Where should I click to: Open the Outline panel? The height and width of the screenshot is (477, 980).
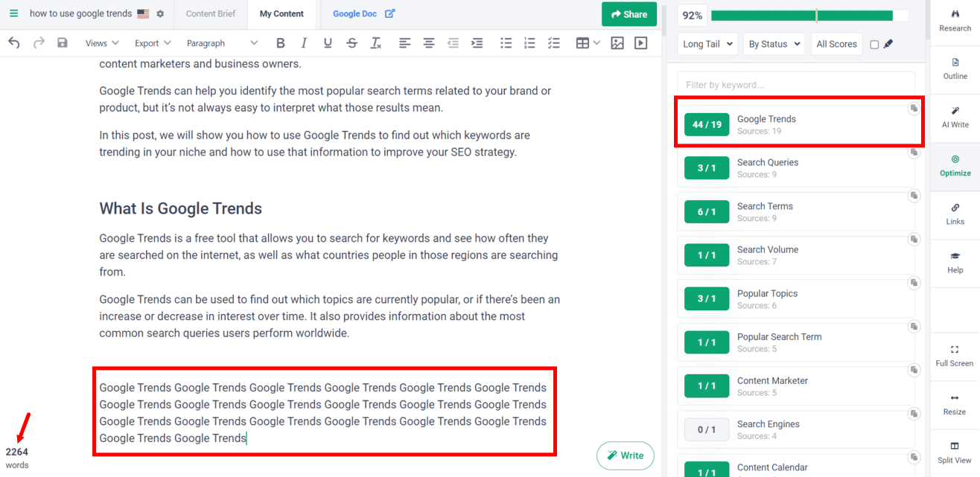pos(954,70)
